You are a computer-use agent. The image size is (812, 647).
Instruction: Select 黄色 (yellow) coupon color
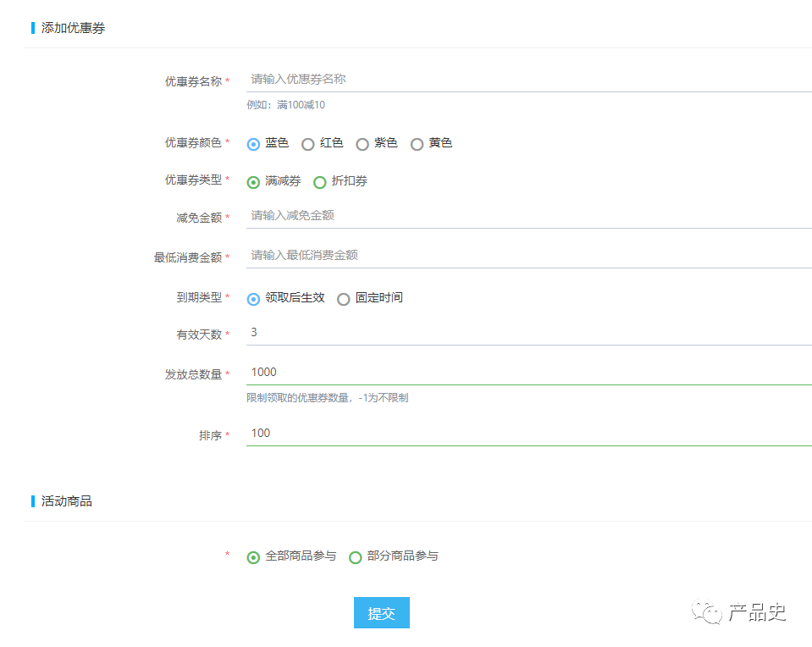click(x=417, y=144)
